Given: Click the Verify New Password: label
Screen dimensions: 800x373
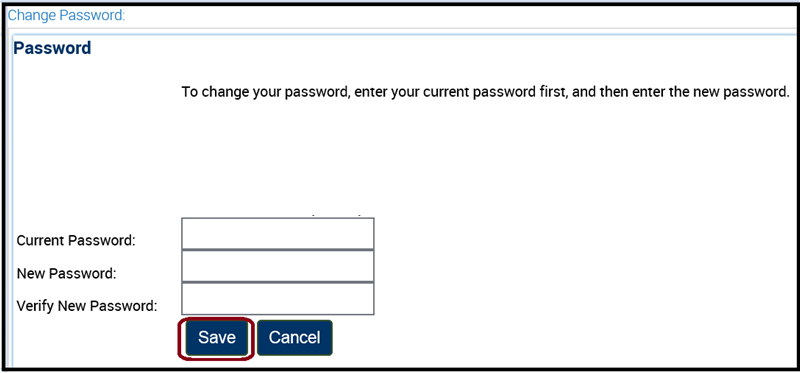Looking at the screenshot, I should point(87,306).
